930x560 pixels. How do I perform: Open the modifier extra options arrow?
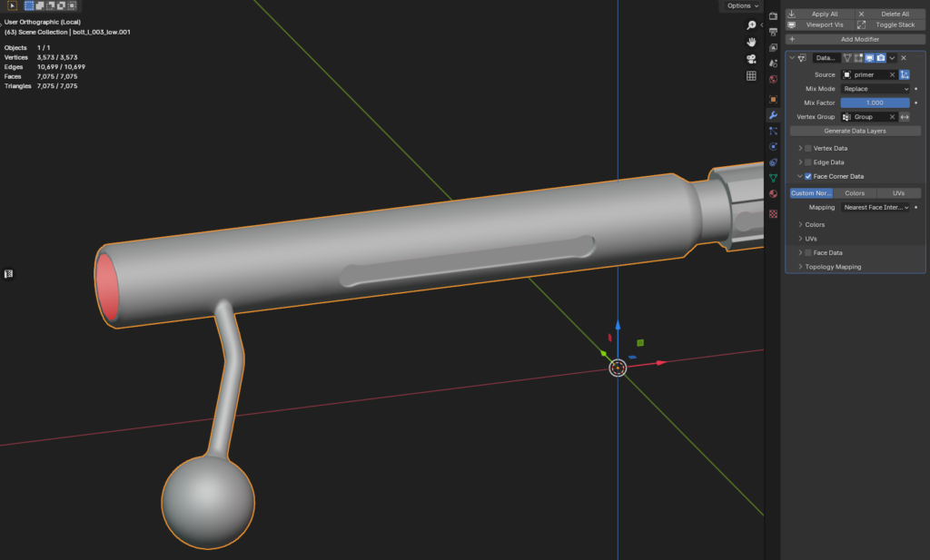[892, 58]
